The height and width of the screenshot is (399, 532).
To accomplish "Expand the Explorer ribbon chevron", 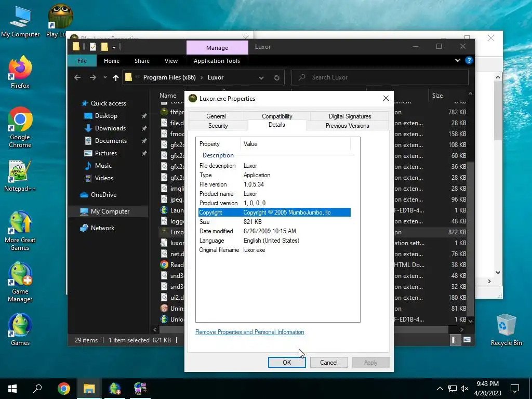I will click(458, 60).
